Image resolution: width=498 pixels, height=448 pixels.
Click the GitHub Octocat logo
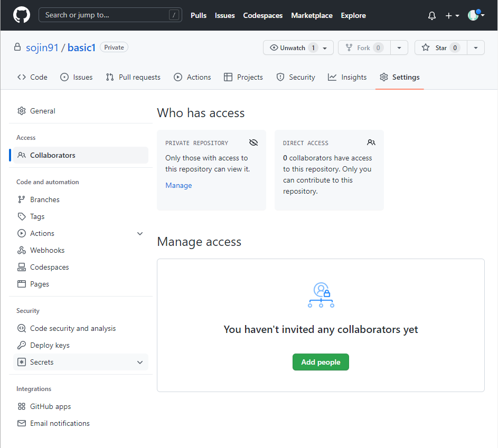point(22,15)
